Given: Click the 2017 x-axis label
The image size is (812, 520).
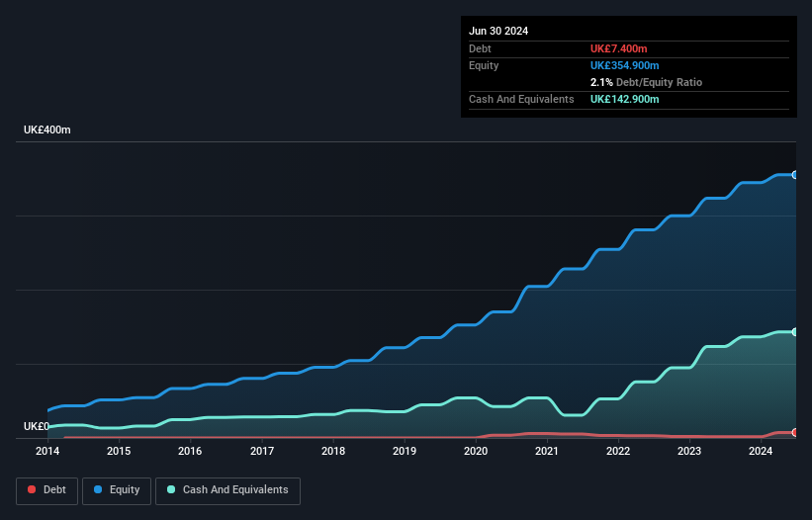Looking at the screenshot, I should click(262, 451).
